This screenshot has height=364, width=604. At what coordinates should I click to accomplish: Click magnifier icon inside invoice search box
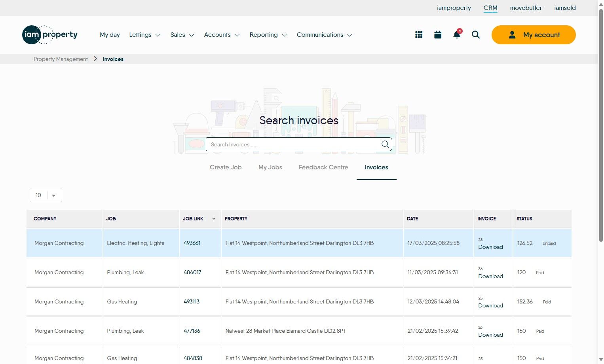pos(385,144)
